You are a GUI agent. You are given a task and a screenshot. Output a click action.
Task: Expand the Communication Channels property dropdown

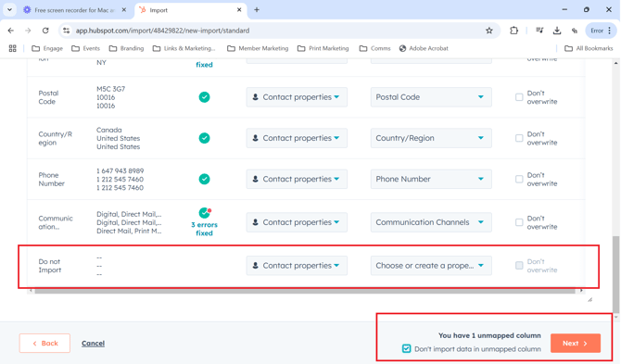[x=431, y=222]
